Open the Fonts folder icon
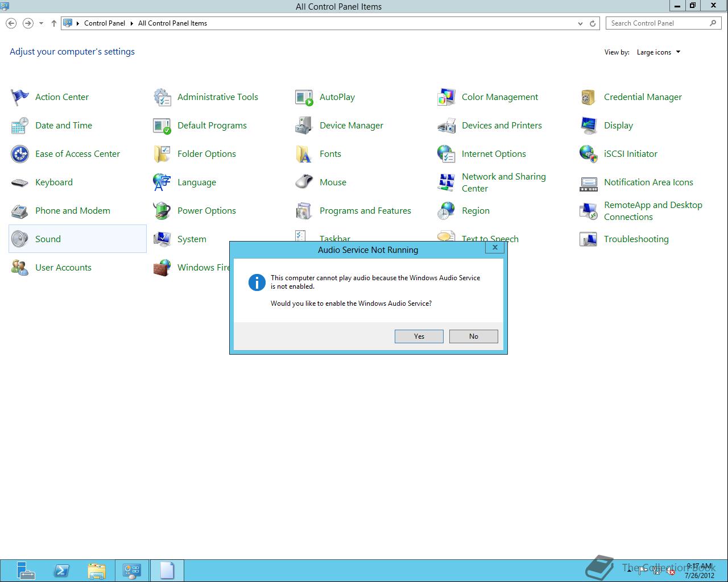 tap(304, 154)
